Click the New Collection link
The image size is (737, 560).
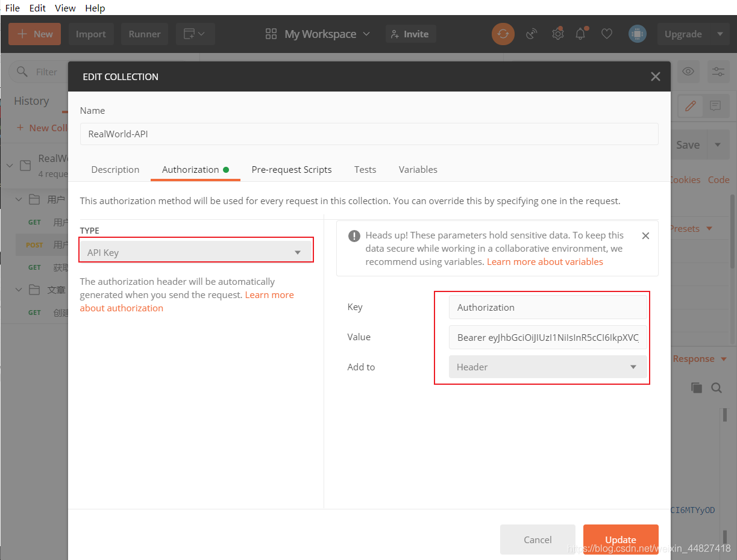pyautogui.click(x=42, y=128)
